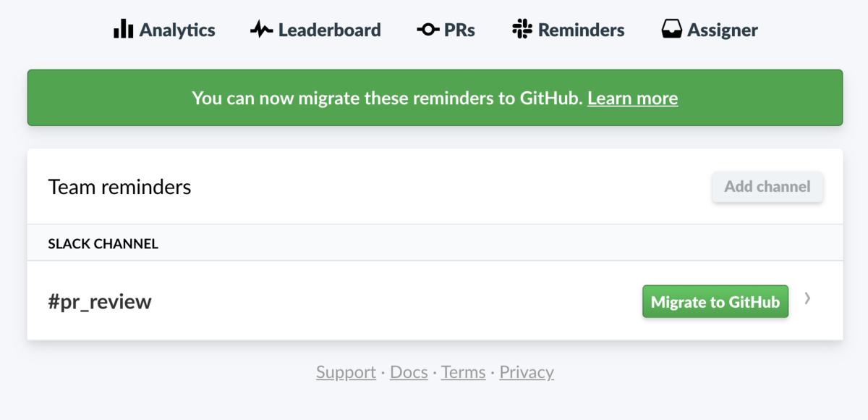Screen dimensions: 868x420
Task: Open the Terms link
Action: 463,371
